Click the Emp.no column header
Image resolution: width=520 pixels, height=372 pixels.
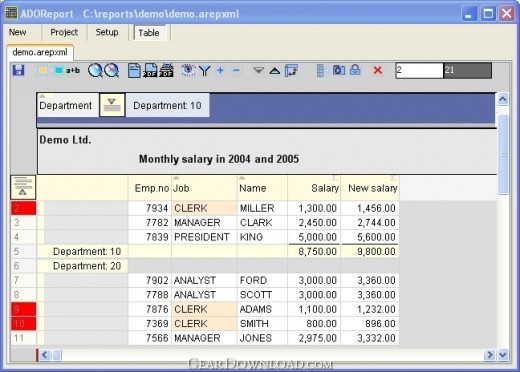click(x=150, y=188)
